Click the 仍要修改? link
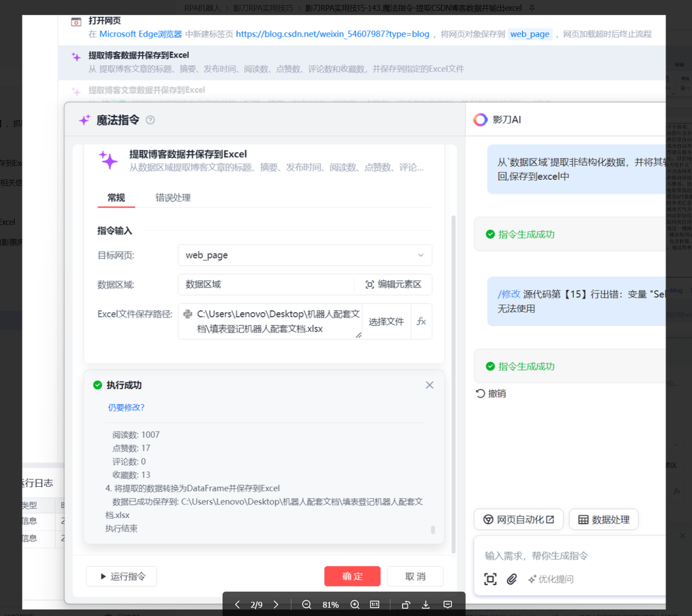This screenshot has height=616, width=692. pos(126,407)
